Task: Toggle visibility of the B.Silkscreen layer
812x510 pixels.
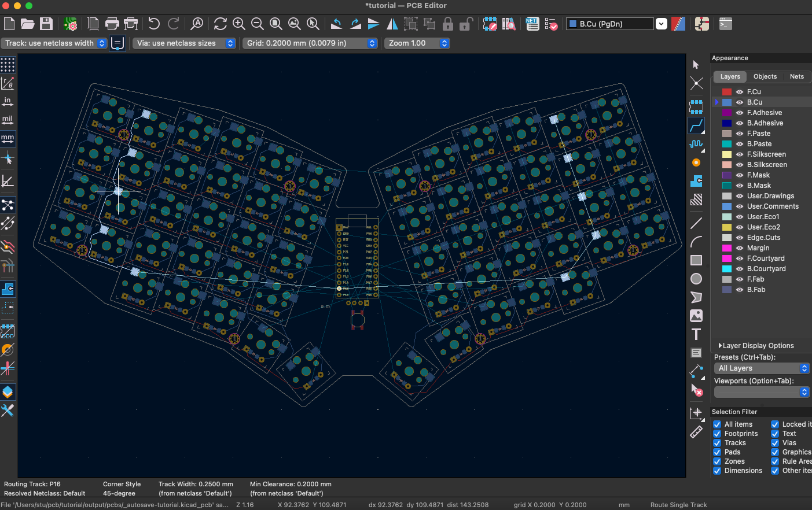Action: click(x=740, y=164)
